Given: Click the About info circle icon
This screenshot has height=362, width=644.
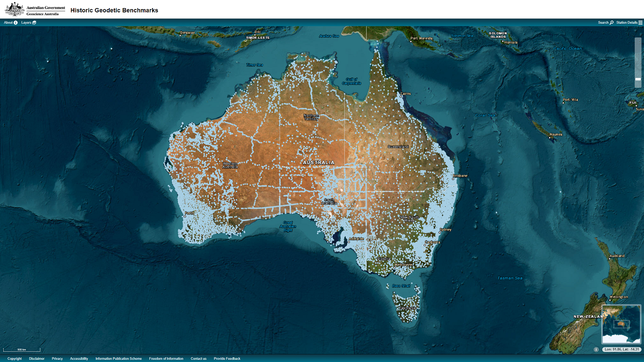Looking at the screenshot, I should click(x=16, y=23).
